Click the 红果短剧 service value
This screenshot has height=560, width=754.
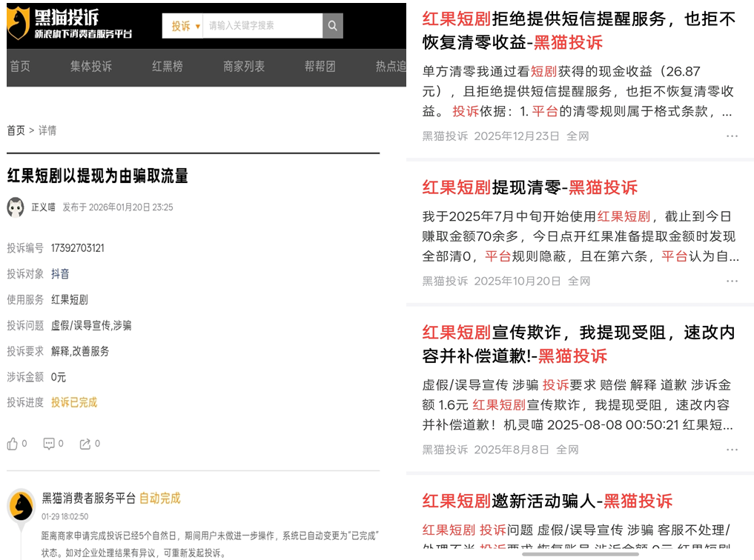pyautogui.click(x=70, y=300)
